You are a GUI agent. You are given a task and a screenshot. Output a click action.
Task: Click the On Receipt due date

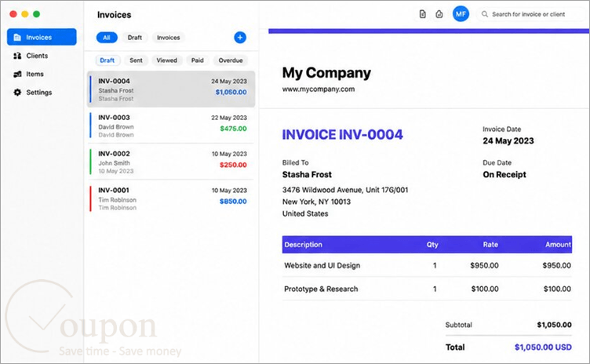point(504,174)
